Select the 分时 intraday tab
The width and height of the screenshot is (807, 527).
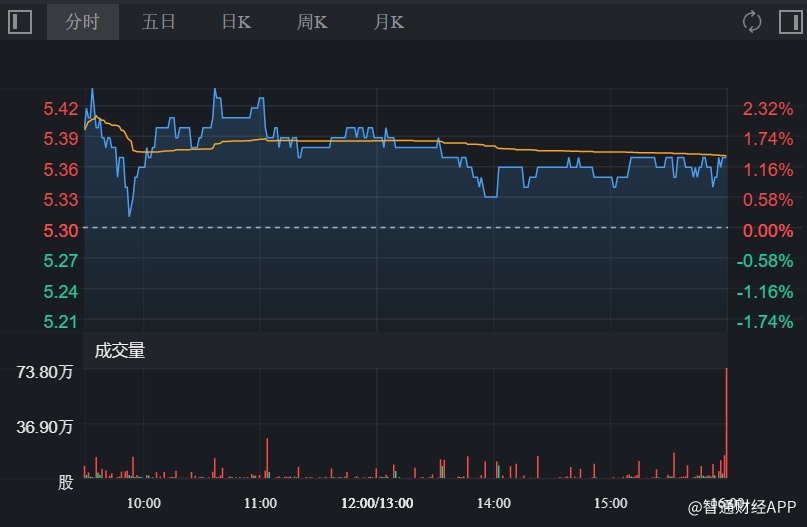point(83,22)
